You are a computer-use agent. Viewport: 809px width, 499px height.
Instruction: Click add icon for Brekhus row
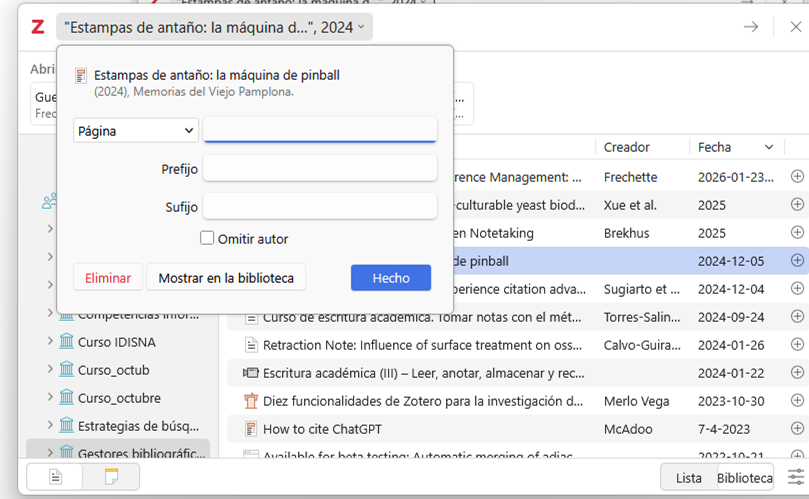point(797,233)
